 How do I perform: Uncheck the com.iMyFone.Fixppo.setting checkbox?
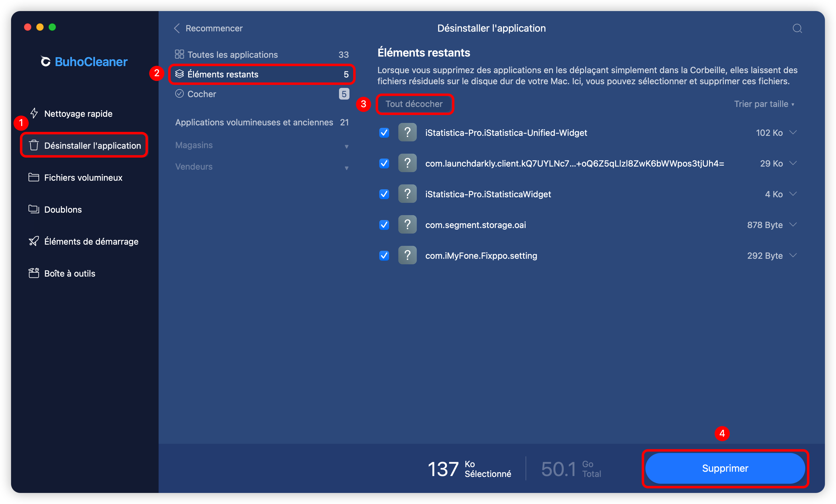pos(384,255)
